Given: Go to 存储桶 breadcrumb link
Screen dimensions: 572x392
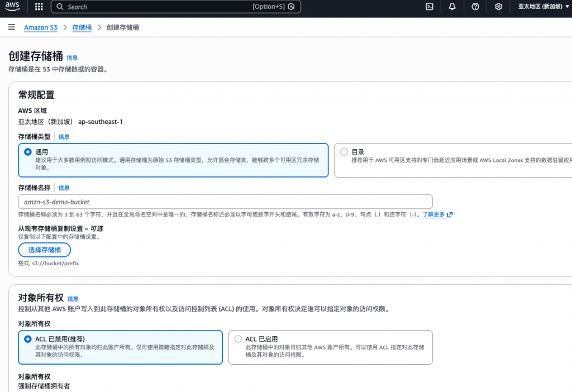Looking at the screenshot, I should [x=82, y=27].
